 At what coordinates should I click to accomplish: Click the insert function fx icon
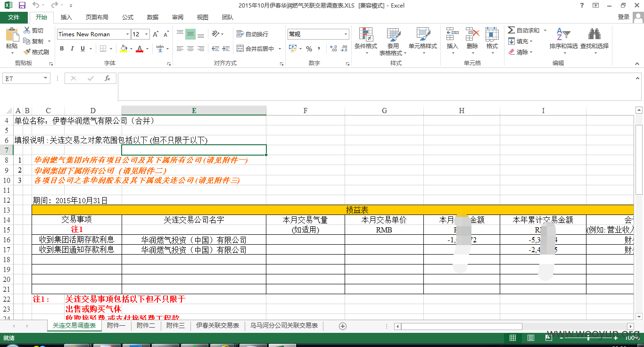107,78
